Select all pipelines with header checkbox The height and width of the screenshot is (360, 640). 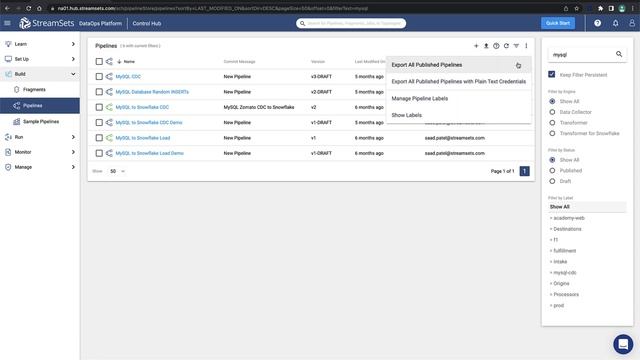(99, 61)
